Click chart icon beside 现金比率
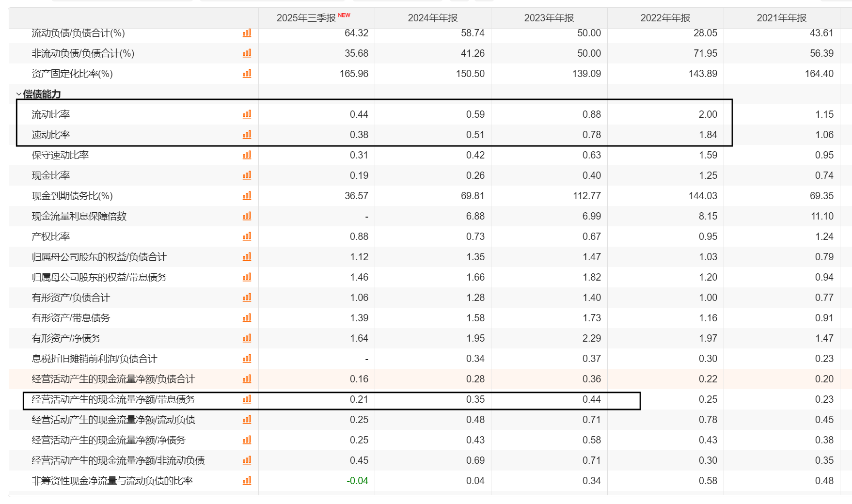 point(247,175)
